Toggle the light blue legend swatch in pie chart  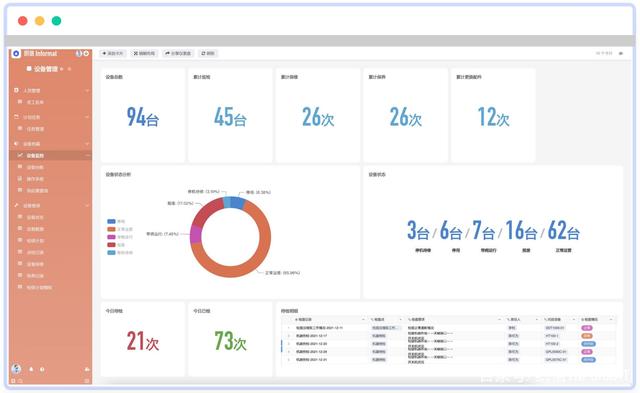point(111,253)
